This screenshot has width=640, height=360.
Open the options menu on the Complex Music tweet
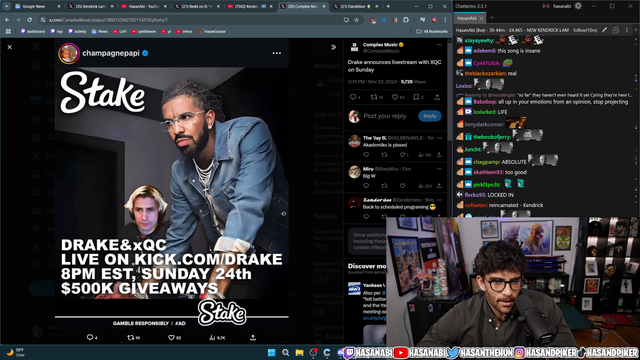(x=439, y=45)
